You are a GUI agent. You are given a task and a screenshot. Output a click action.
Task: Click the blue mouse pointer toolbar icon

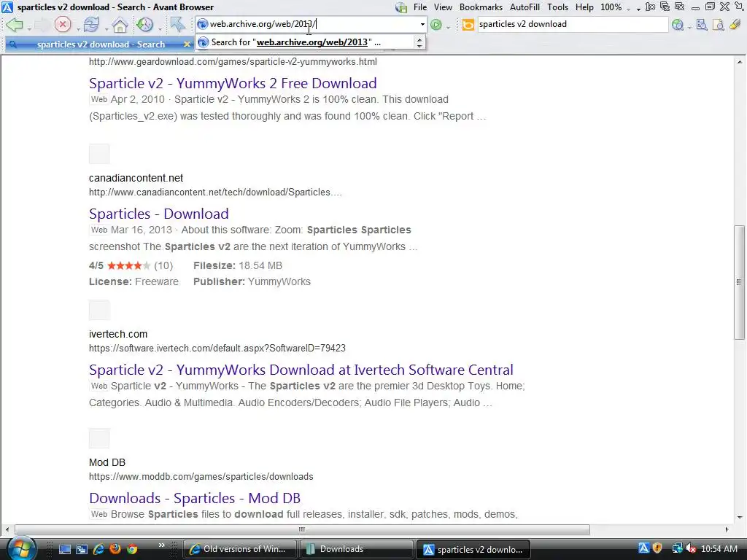tap(178, 24)
